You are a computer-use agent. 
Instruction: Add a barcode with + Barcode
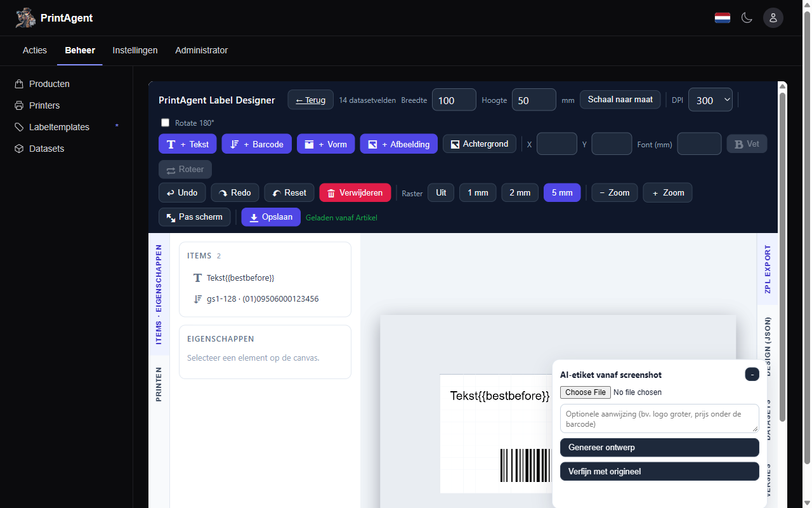(x=257, y=144)
